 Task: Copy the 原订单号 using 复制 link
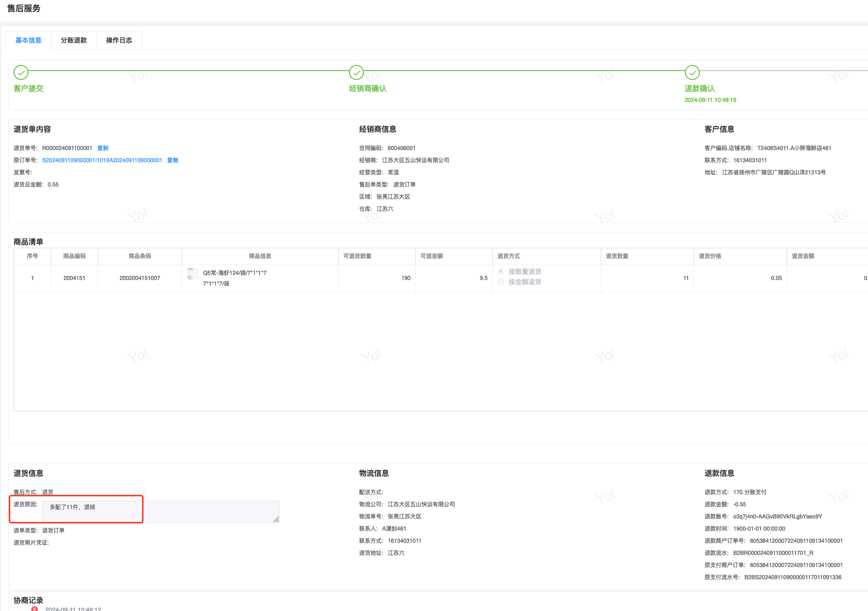click(173, 160)
